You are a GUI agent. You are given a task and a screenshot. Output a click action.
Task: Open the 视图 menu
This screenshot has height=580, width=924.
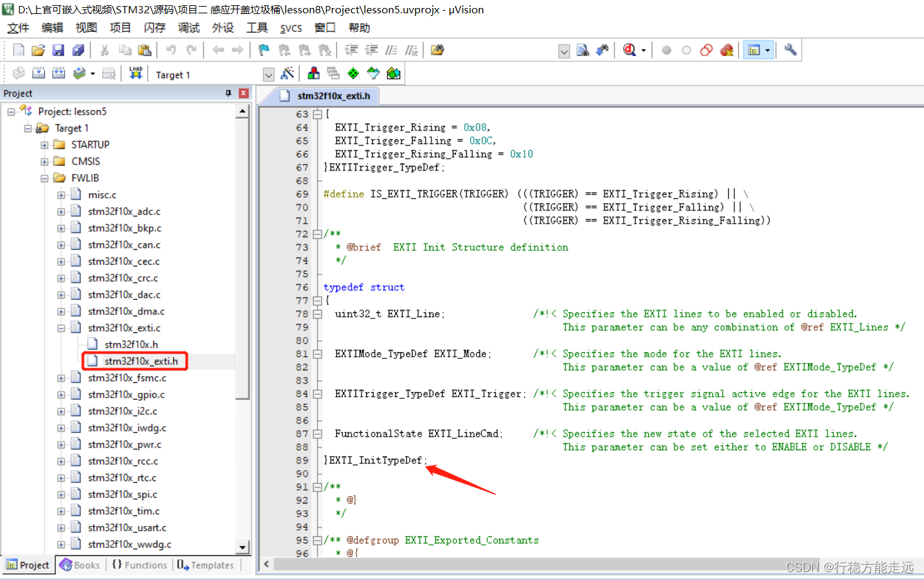point(86,27)
